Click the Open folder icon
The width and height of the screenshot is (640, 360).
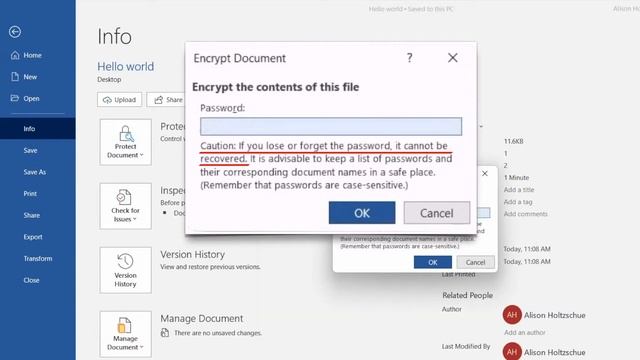point(15,98)
